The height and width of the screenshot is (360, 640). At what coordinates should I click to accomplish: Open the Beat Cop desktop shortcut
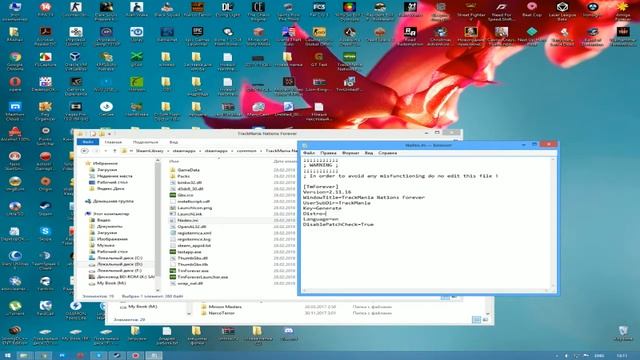531,11
